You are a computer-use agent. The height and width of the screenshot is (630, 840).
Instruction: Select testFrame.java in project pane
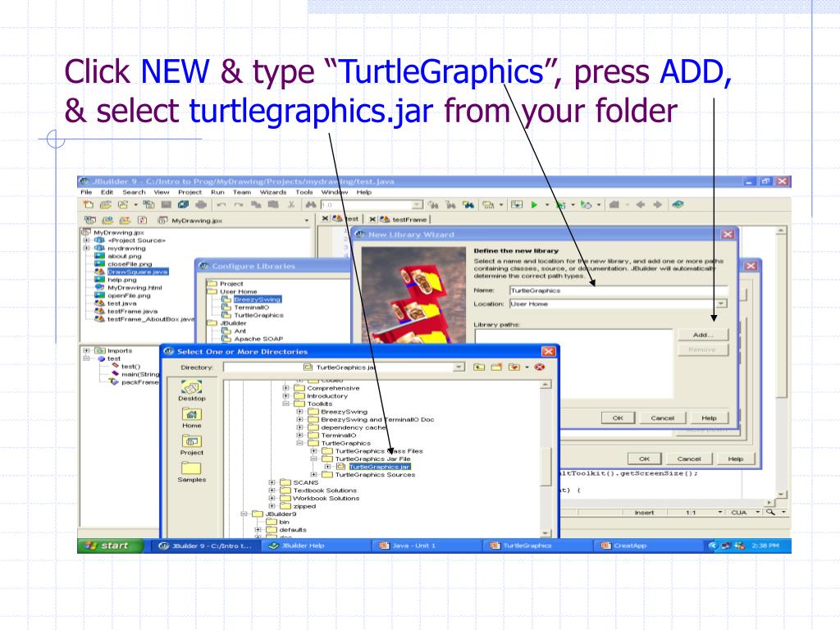[132, 311]
